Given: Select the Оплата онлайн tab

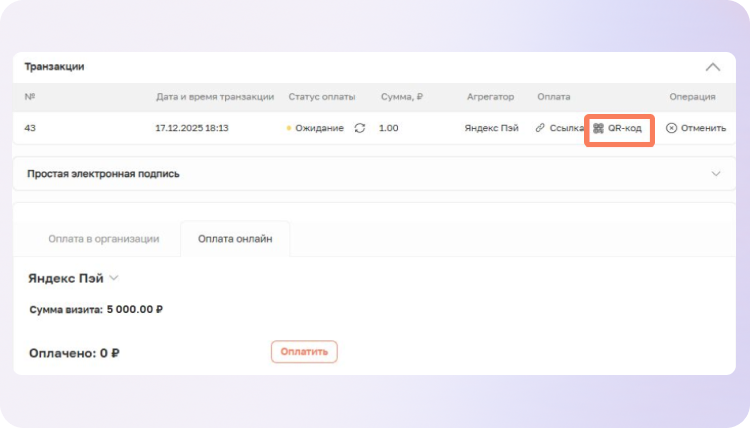Looking at the screenshot, I should pyautogui.click(x=235, y=239).
